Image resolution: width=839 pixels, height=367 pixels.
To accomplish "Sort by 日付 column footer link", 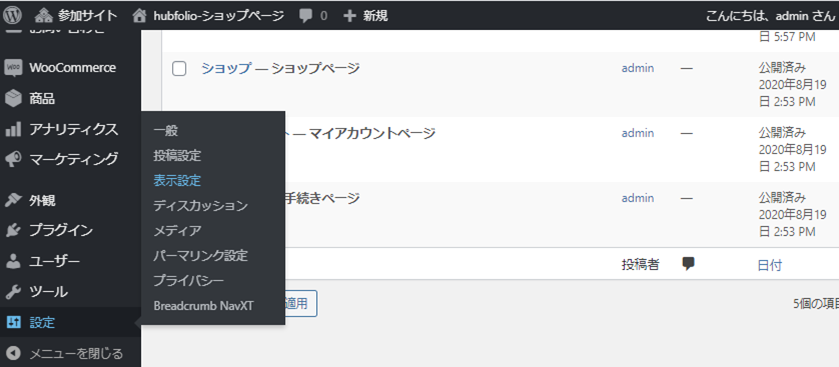I will pyautogui.click(x=770, y=266).
